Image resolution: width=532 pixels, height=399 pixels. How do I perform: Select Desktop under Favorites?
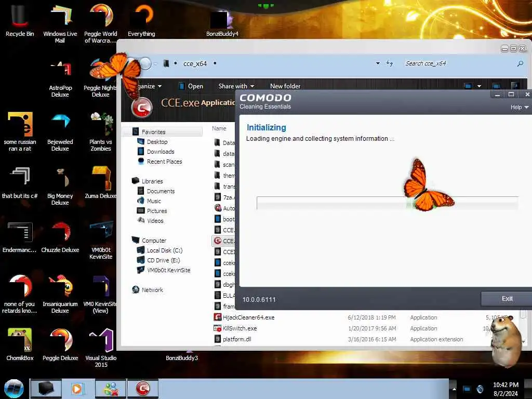(x=157, y=142)
